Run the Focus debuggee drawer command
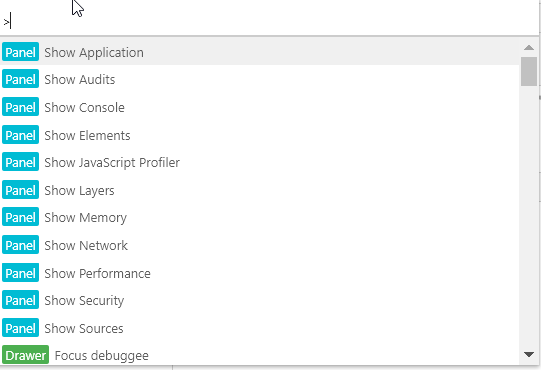 click(259, 354)
